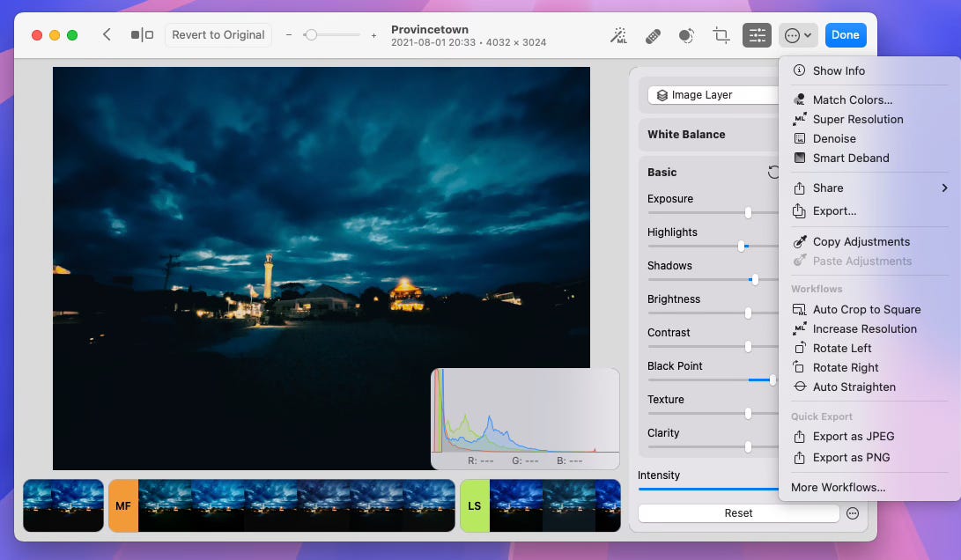This screenshot has width=961, height=560.
Task: Click the ML Enhance magic wand icon
Action: coord(618,35)
